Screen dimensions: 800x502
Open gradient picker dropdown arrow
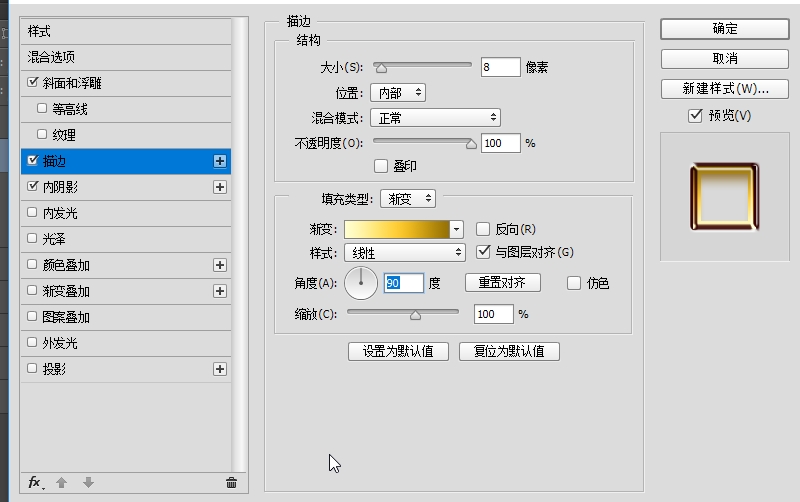(456, 230)
